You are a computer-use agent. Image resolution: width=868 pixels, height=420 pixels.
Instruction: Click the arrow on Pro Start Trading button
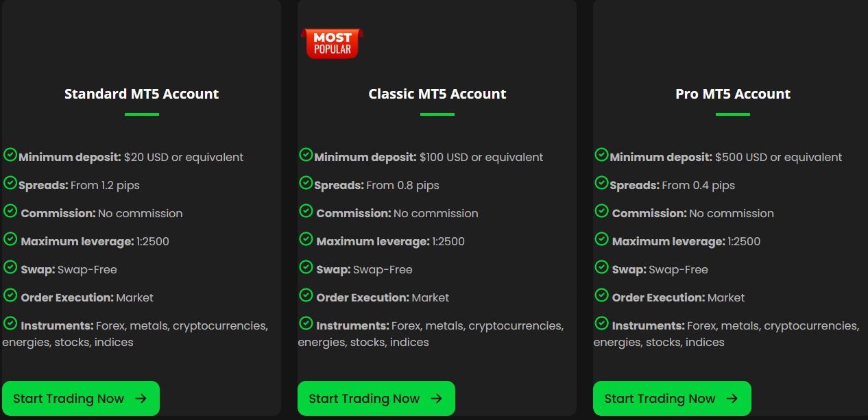(x=732, y=399)
